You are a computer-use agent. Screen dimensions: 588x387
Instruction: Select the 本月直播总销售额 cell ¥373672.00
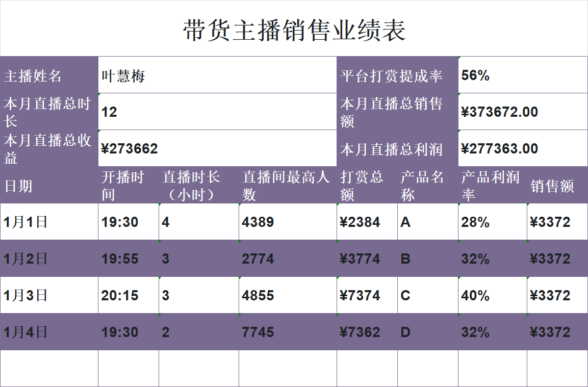tap(520, 111)
